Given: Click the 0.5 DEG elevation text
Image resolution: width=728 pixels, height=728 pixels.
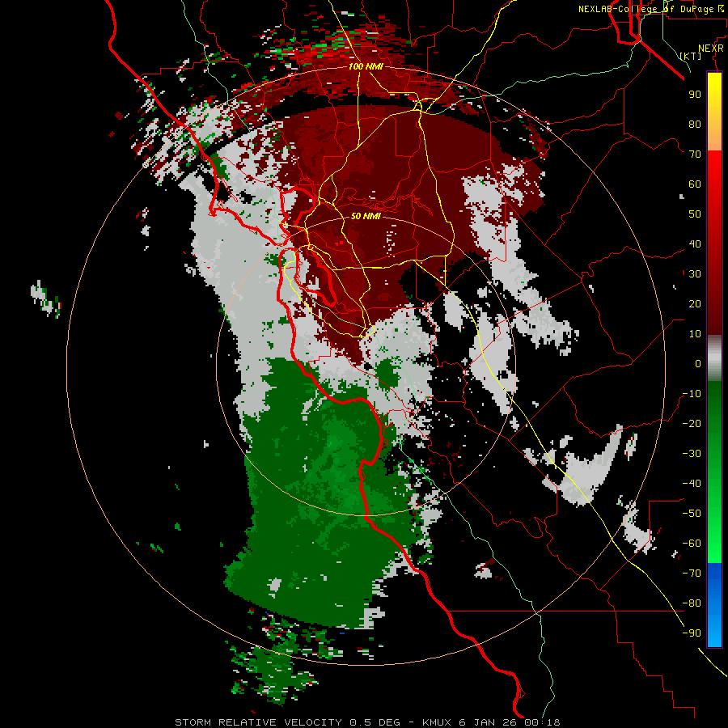Looking at the screenshot, I should (375, 722).
